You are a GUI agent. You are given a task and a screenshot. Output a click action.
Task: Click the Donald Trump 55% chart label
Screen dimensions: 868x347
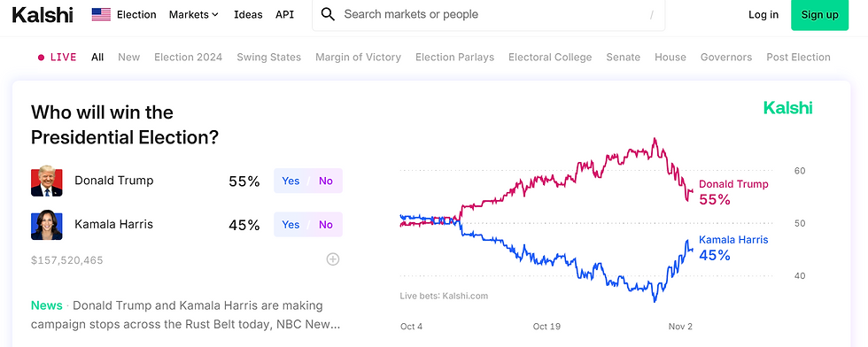pyautogui.click(x=733, y=192)
